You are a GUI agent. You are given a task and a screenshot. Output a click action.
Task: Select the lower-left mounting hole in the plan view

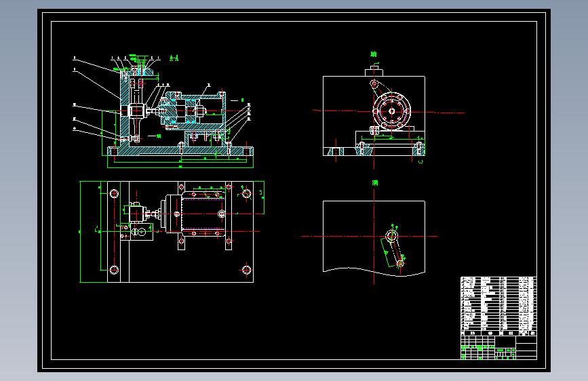[114, 269]
